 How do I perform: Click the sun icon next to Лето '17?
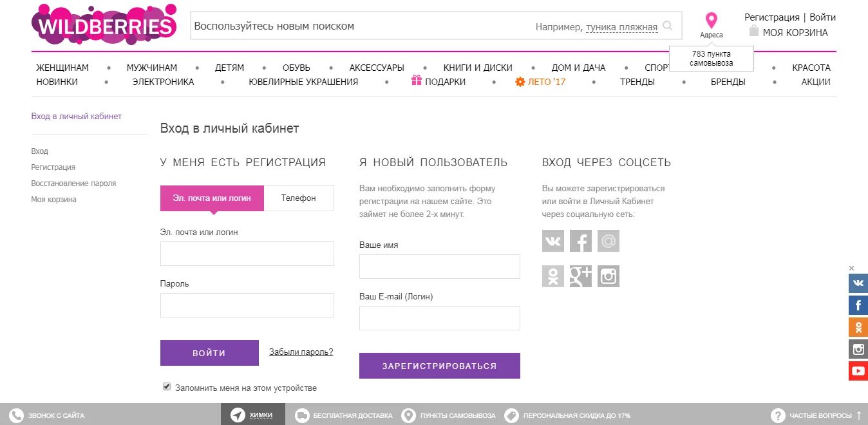520,82
